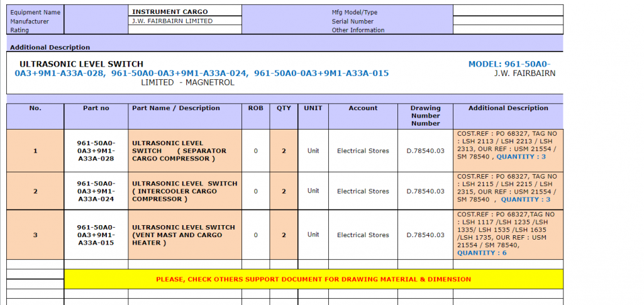Select the Additional Description section label
The height and width of the screenshot is (305, 644).
pos(50,47)
